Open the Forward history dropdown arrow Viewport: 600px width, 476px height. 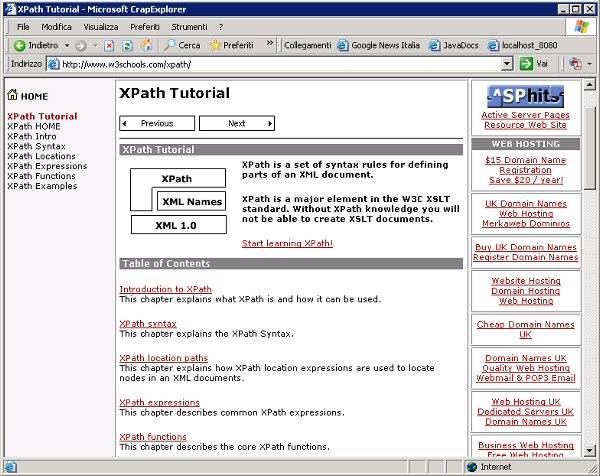point(96,46)
